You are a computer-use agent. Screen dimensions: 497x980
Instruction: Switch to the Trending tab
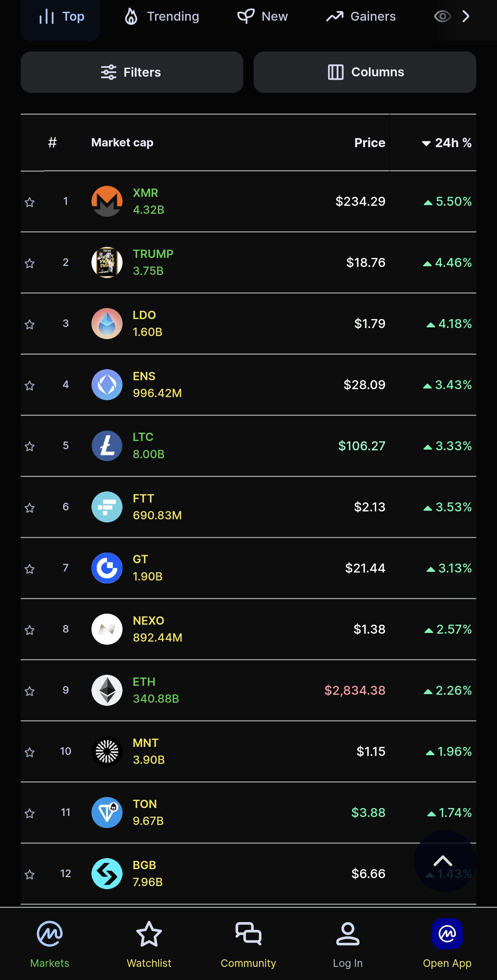162,16
